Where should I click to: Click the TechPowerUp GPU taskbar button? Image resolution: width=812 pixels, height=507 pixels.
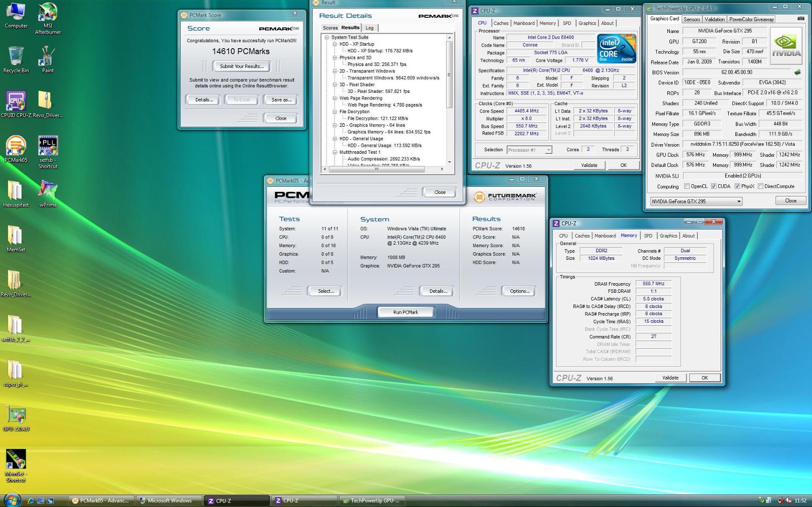point(371,500)
